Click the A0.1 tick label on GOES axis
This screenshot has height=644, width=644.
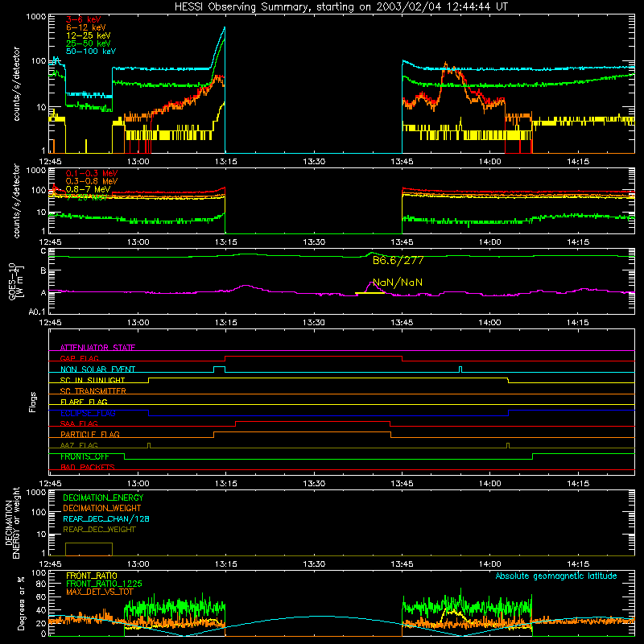[36, 312]
